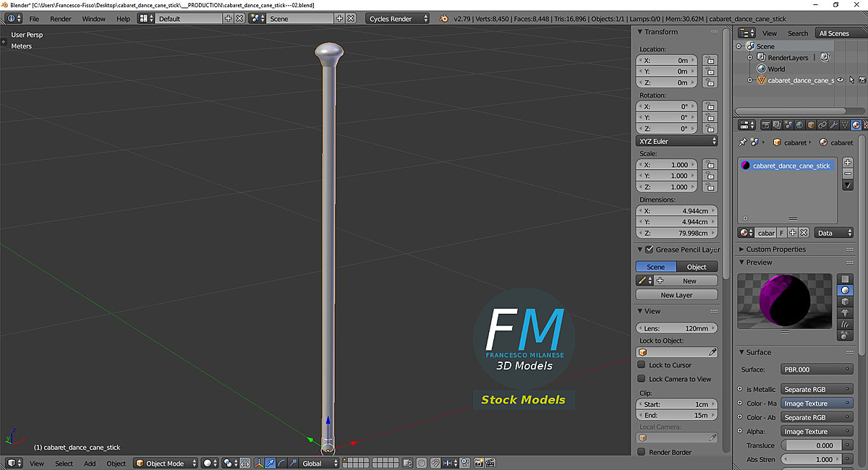This screenshot has height=470, width=868.
Task: Create a new material with plus icon
Action: coord(793,233)
